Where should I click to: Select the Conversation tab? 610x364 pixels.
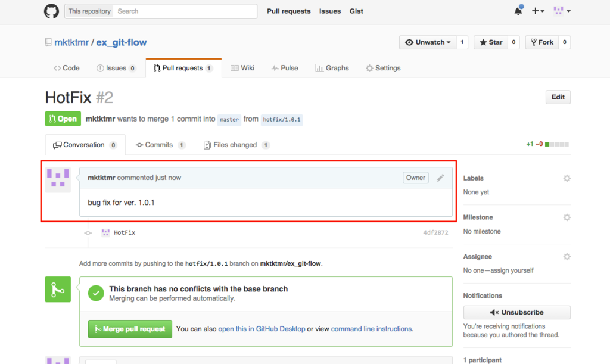(85, 145)
